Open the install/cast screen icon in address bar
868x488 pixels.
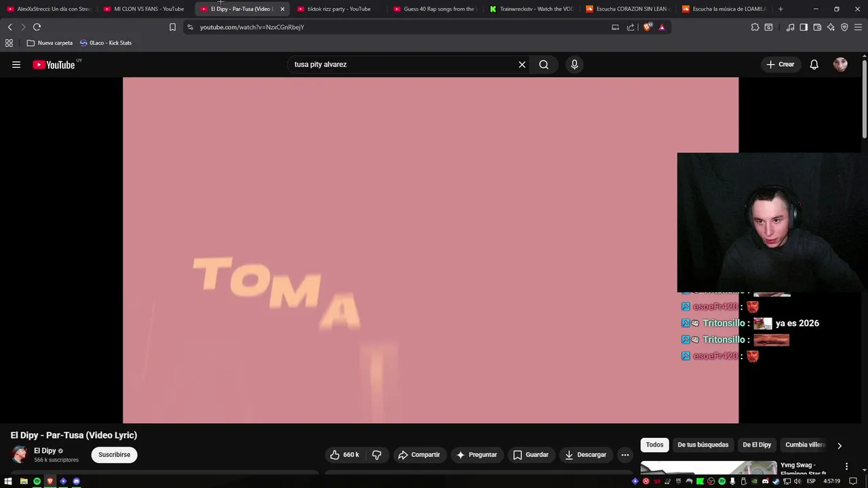tap(615, 27)
